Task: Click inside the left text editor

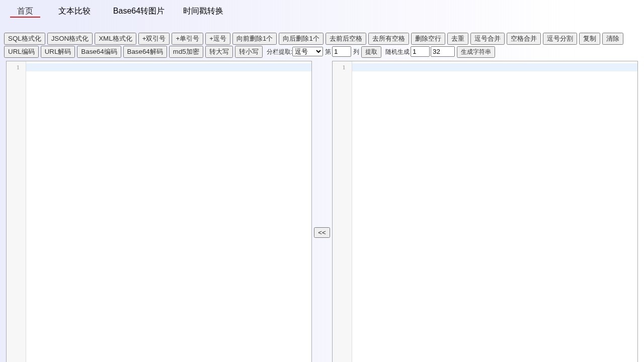Action: 169,201
